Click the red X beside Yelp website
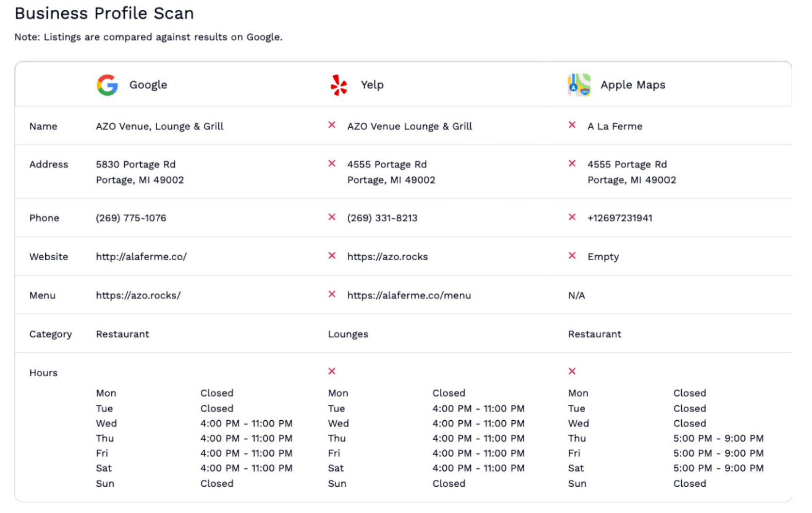 coord(332,256)
